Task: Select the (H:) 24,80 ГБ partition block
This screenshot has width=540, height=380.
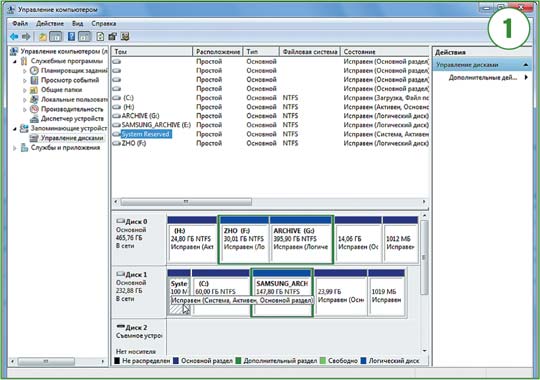Action: [192, 239]
